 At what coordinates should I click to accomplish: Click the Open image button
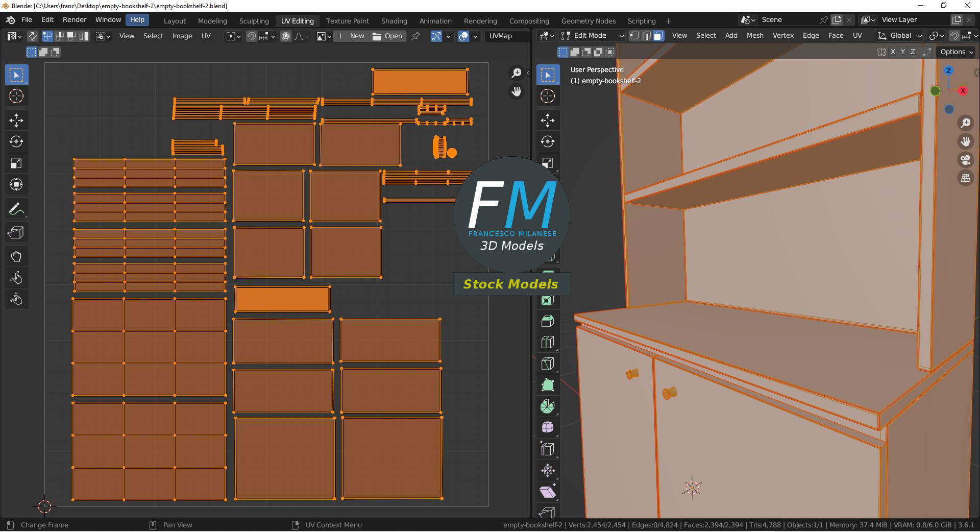pos(388,36)
